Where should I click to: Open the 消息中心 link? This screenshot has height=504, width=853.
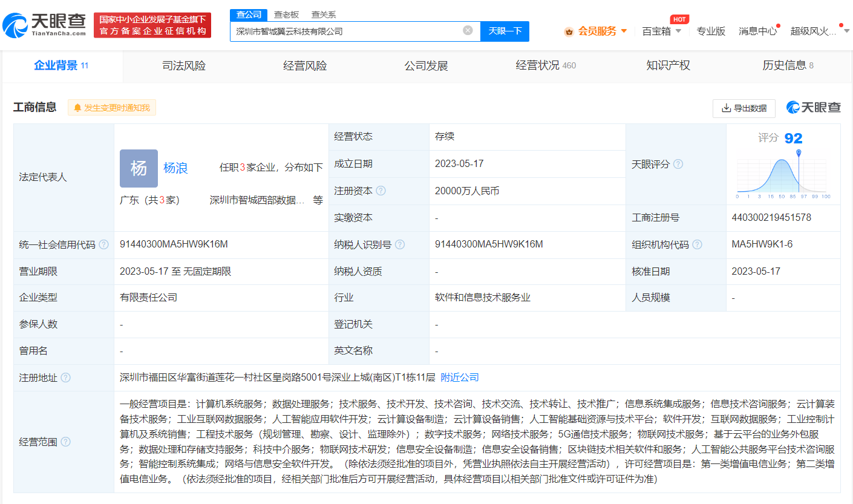click(x=757, y=31)
